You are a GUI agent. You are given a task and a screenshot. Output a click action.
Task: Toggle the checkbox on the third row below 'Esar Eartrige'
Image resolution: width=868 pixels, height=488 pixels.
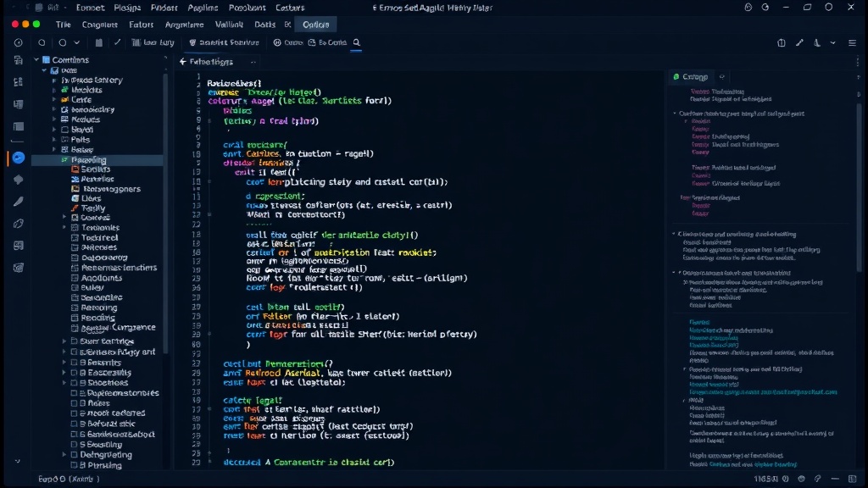75,373
